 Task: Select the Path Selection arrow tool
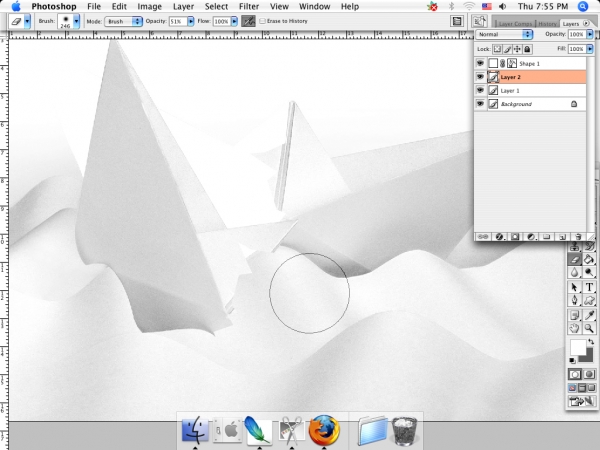[574, 287]
